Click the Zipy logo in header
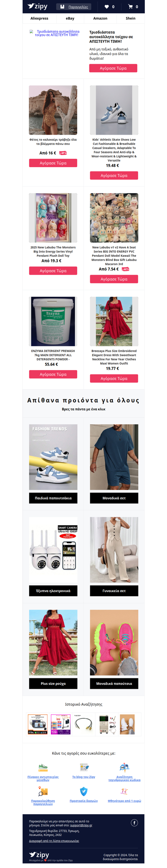 click(x=38, y=6)
